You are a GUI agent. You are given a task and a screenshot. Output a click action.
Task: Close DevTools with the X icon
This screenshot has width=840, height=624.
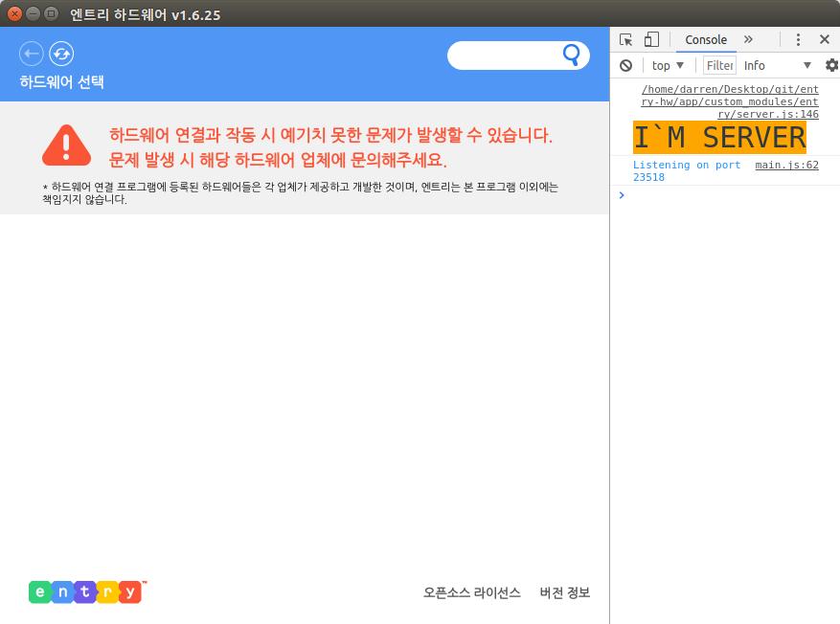click(825, 39)
